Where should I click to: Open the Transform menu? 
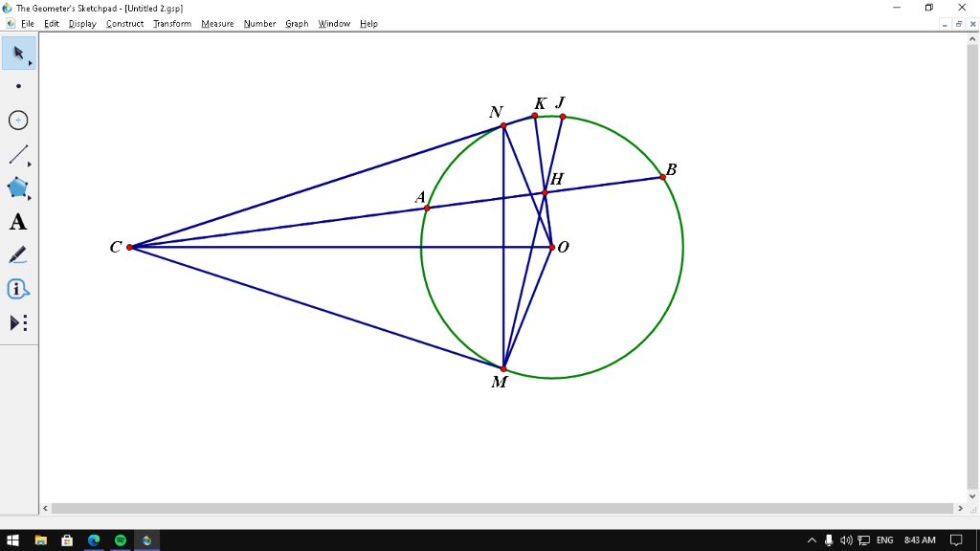point(172,24)
